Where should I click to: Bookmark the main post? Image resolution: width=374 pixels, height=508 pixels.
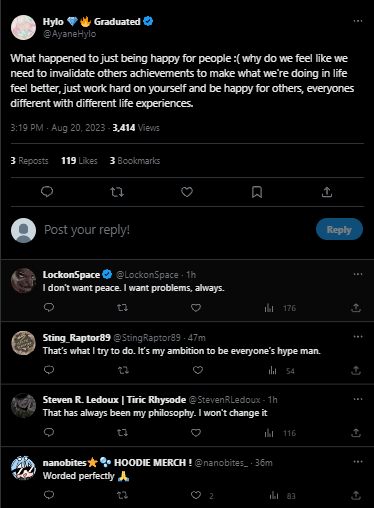(257, 192)
